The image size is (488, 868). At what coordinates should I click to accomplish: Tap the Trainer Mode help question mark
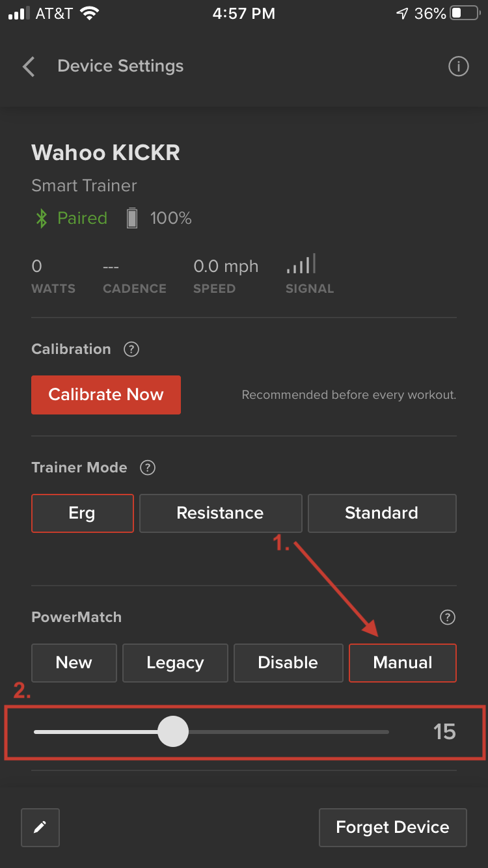(x=148, y=468)
